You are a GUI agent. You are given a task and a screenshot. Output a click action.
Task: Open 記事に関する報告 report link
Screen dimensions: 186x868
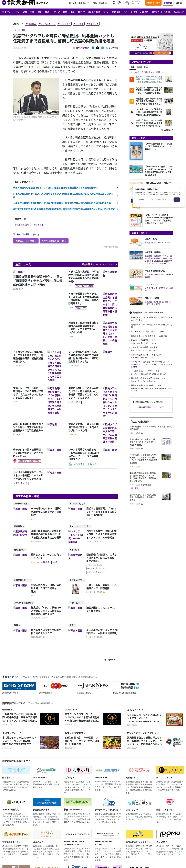point(110,247)
